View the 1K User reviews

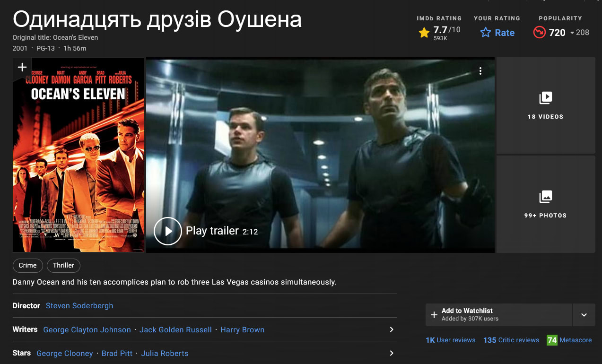click(x=451, y=340)
